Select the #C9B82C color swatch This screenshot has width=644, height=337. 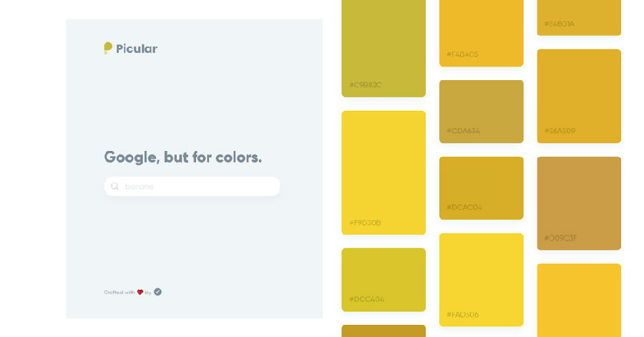384,47
